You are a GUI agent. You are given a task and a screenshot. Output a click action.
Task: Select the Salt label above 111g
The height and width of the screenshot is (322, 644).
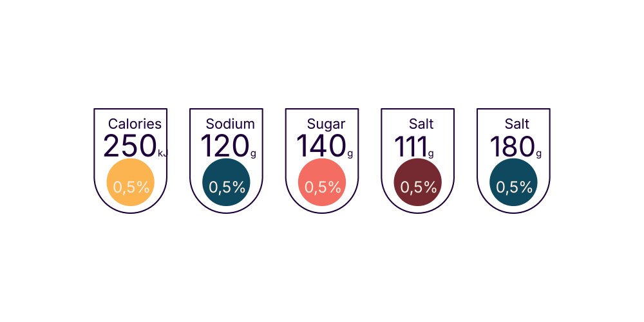tap(421, 124)
